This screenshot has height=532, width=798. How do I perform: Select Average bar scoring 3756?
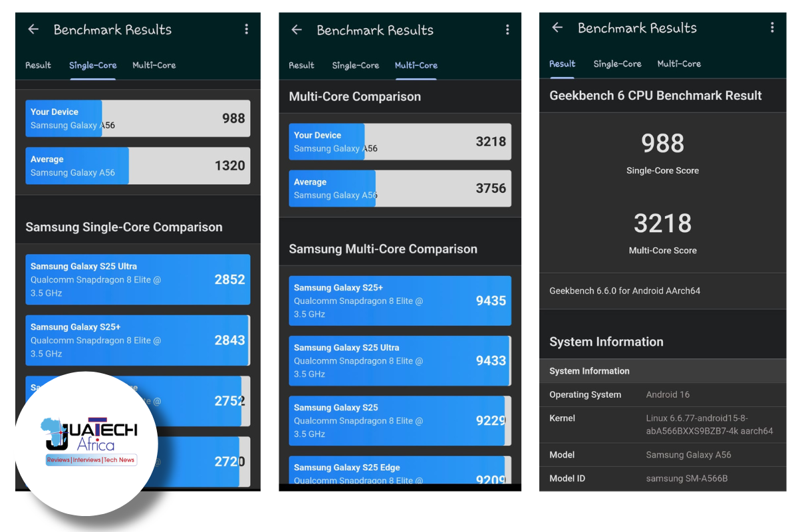(x=400, y=188)
